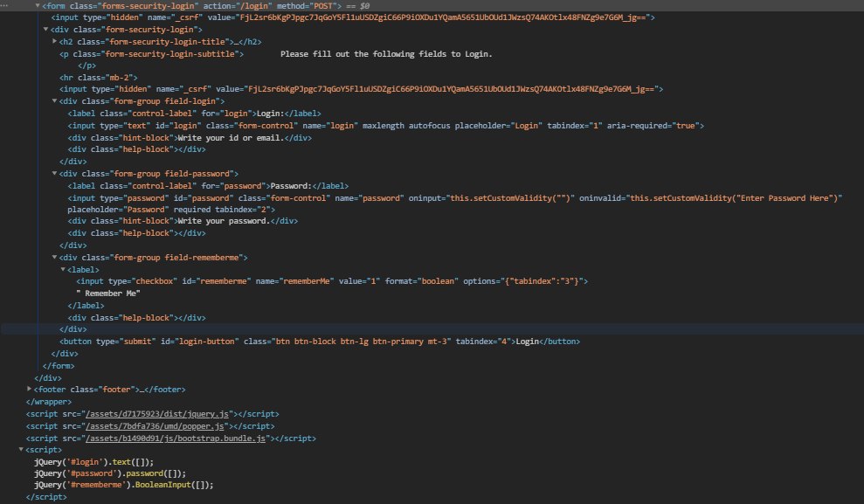
Task: Click the jQuery('#login').text([]) line
Action: click(x=93, y=461)
